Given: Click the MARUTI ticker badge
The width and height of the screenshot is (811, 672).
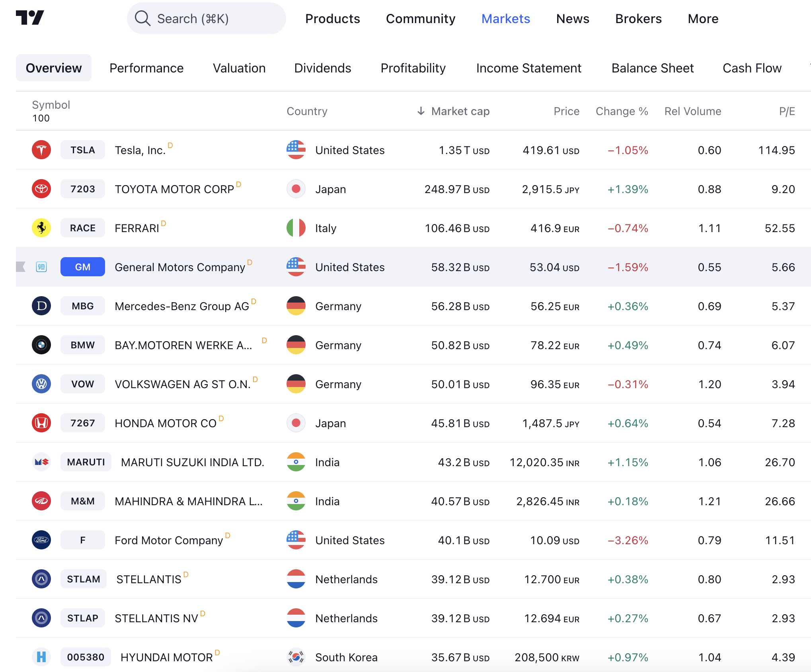Looking at the screenshot, I should (86, 462).
